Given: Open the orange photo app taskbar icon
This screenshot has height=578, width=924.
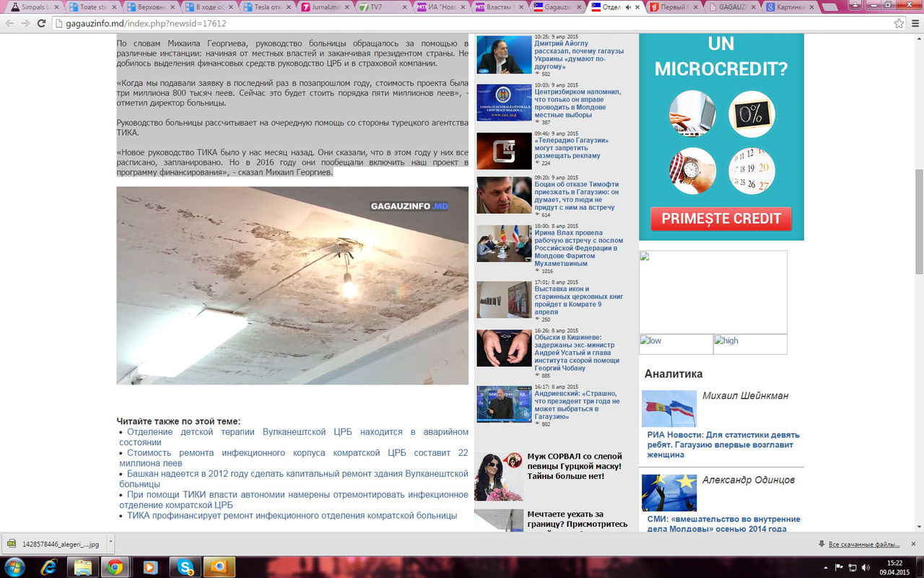Looking at the screenshot, I should [219, 567].
